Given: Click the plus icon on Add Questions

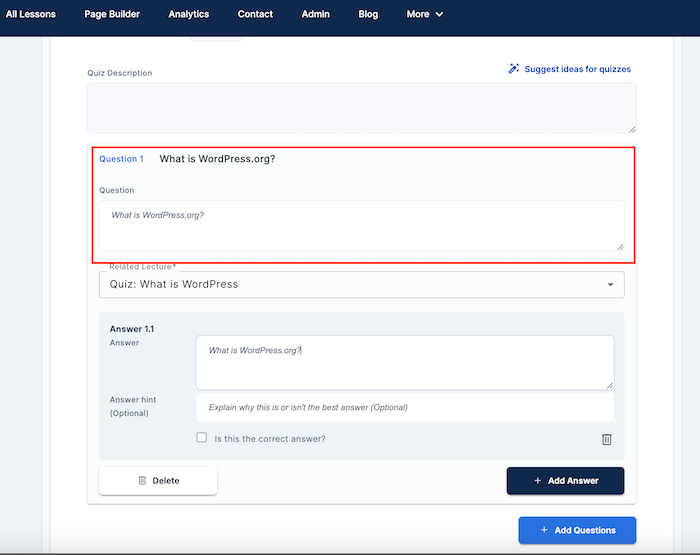Looking at the screenshot, I should [544, 530].
